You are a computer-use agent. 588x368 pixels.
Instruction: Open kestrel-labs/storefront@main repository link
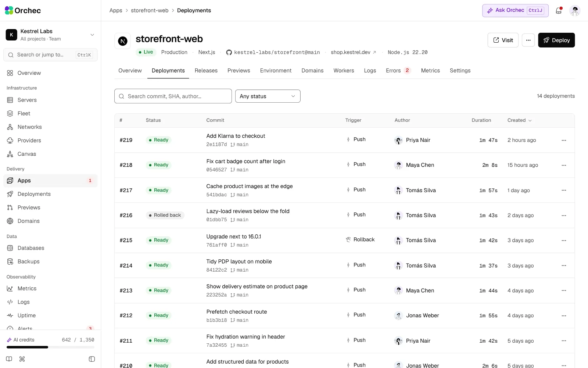click(273, 52)
